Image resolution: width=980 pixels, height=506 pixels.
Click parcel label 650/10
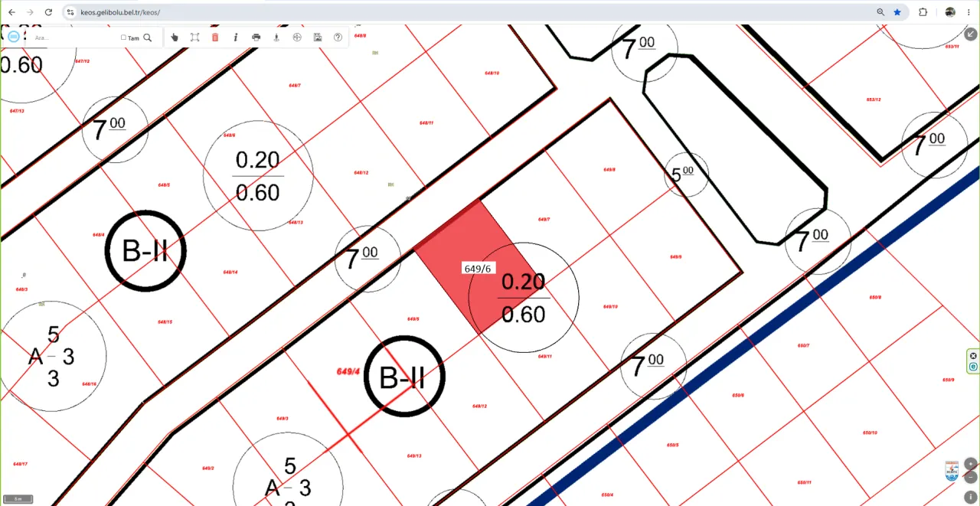coord(870,433)
